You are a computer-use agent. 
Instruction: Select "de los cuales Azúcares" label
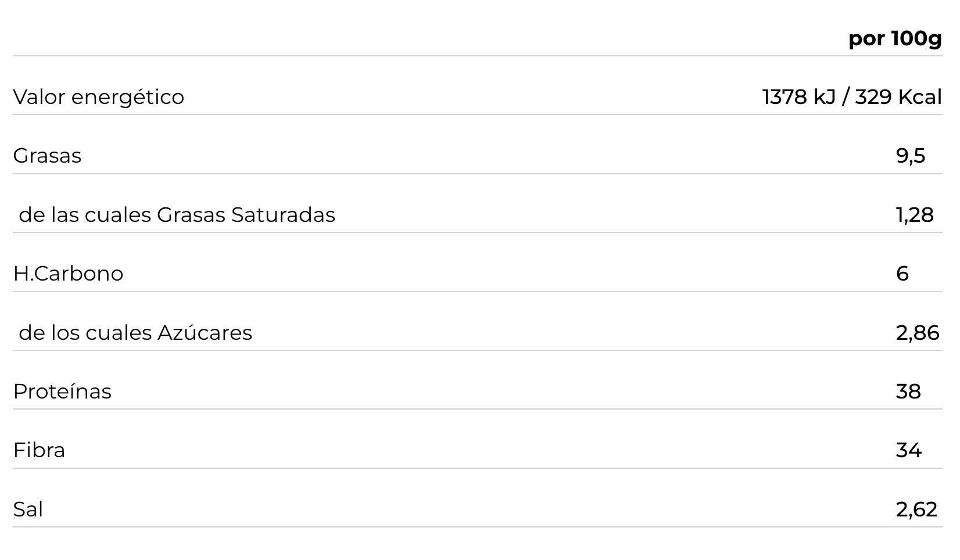[x=135, y=333]
